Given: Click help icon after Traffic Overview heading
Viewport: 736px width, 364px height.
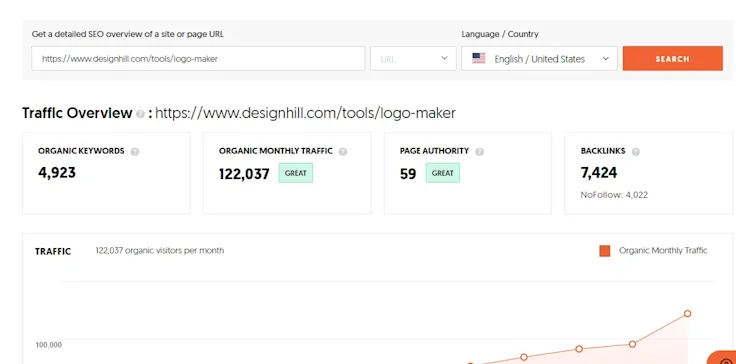Looking at the screenshot, I should (140, 114).
